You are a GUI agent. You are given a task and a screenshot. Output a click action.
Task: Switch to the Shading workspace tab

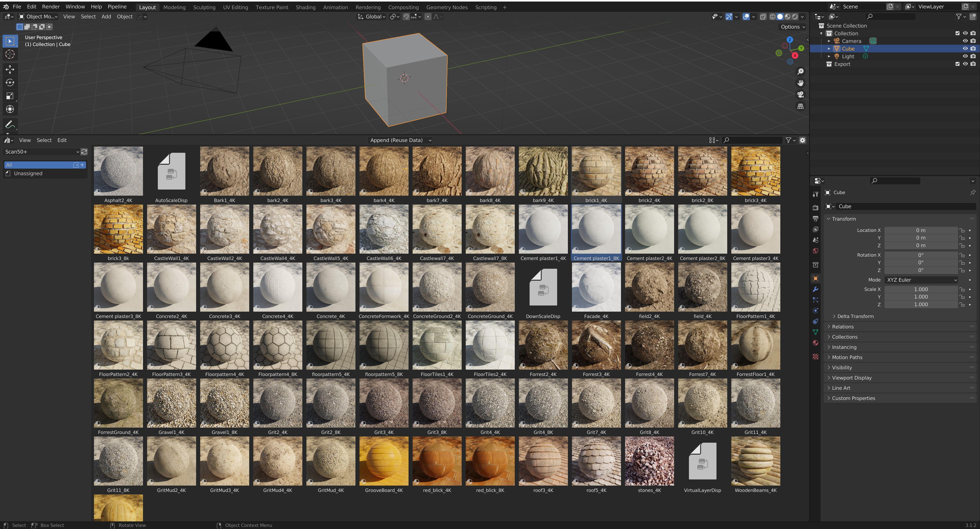[305, 7]
